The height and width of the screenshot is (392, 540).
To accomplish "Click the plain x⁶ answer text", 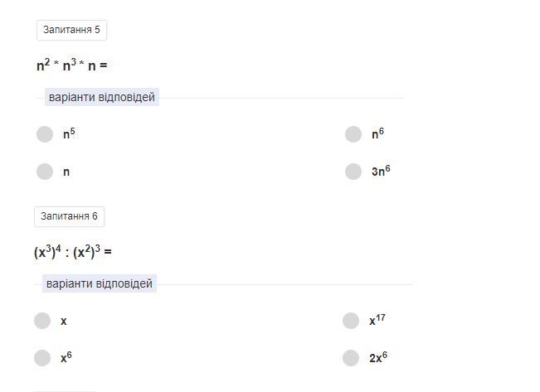I will 66,358.
